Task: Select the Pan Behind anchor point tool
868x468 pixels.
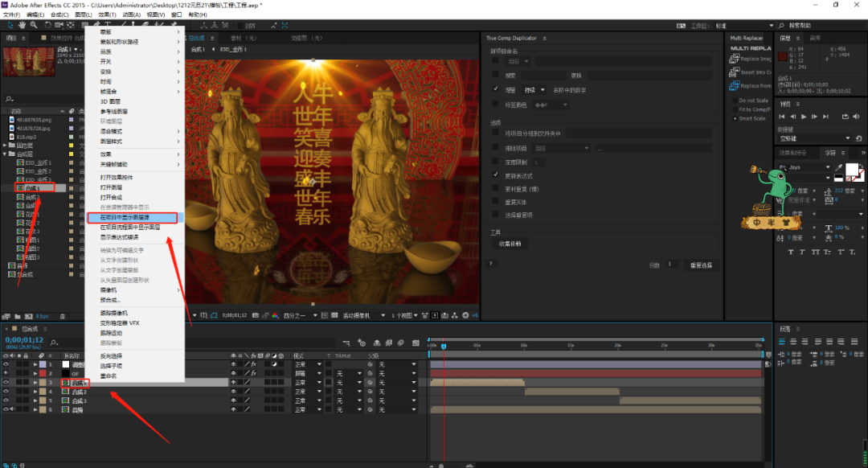Action: (x=71, y=25)
